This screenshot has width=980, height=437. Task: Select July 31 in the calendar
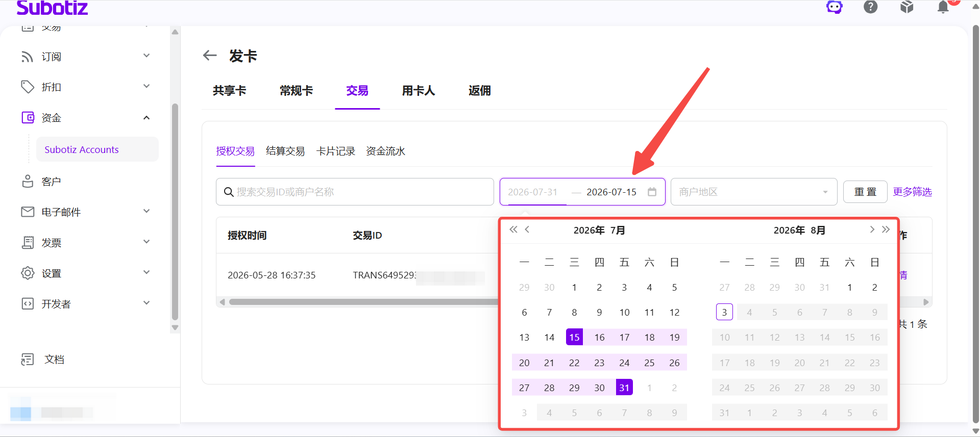coord(624,388)
